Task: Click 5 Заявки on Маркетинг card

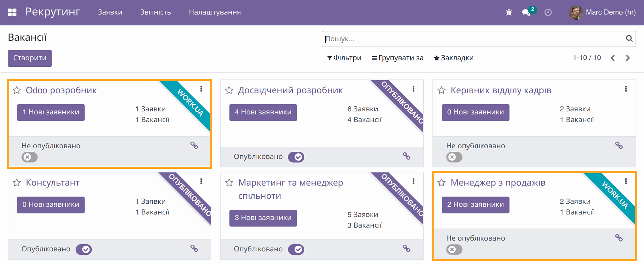Action: tap(363, 215)
